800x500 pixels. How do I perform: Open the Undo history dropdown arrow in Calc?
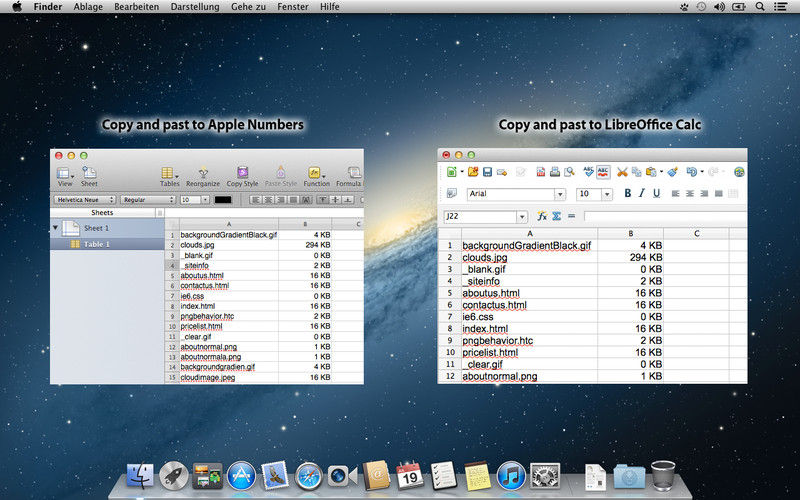(702, 172)
